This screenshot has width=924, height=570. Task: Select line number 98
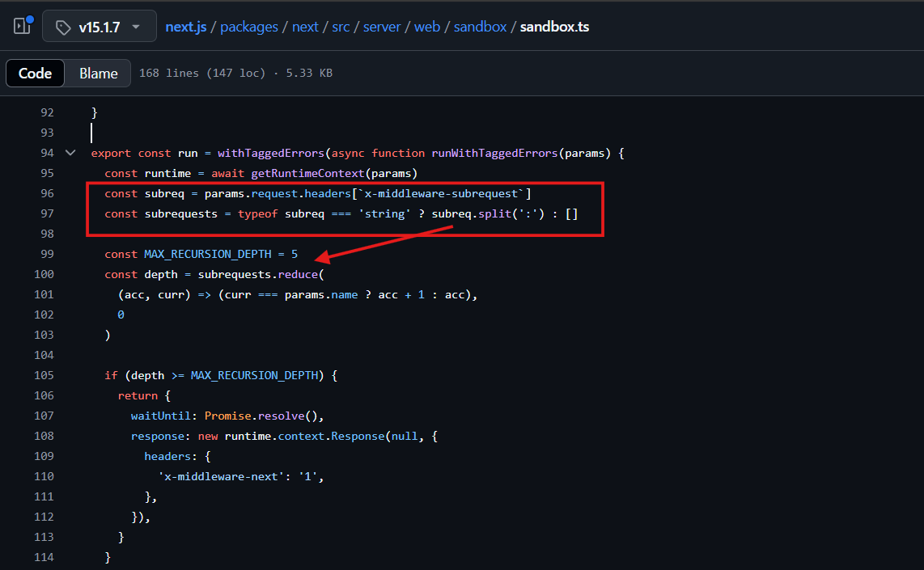coord(47,234)
